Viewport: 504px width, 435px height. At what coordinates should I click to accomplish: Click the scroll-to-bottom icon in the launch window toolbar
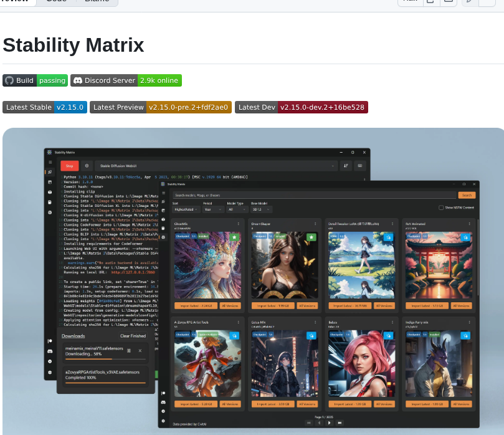point(346,166)
